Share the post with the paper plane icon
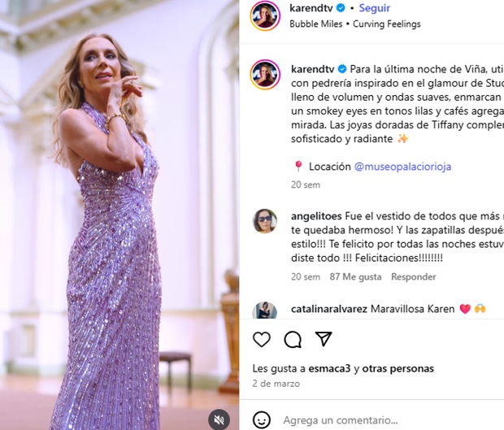Screen dimensions: 504x430 click(x=324, y=339)
